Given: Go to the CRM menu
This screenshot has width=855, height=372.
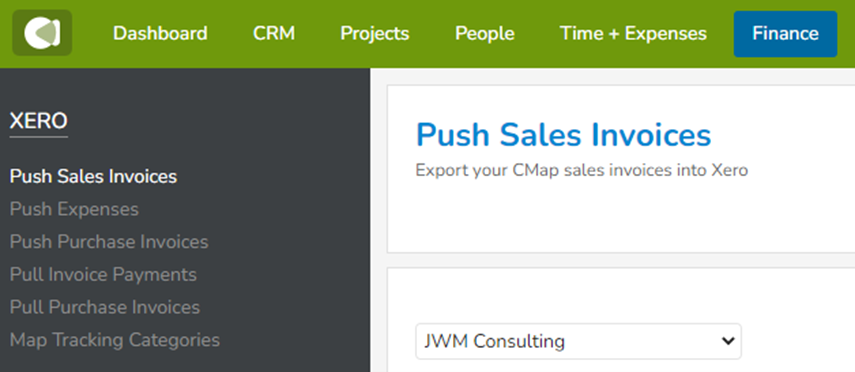Looking at the screenshot, I should (x=274, y=34).
